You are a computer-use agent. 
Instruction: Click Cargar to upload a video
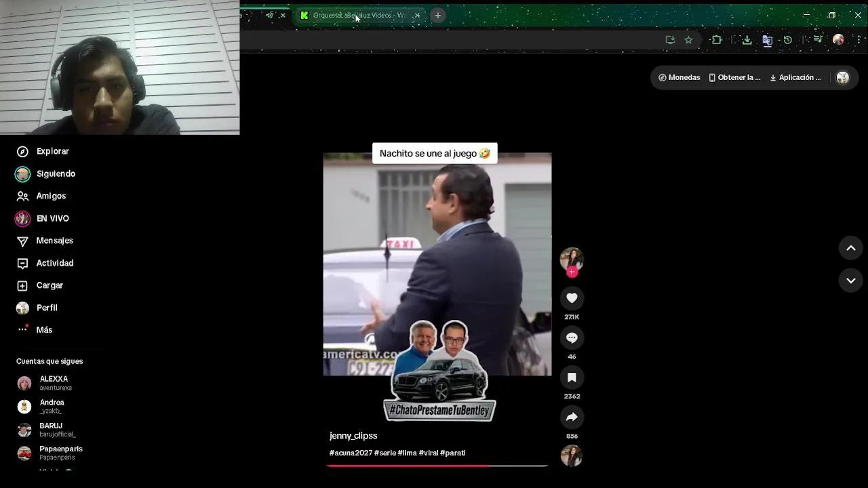pos(40,285)
